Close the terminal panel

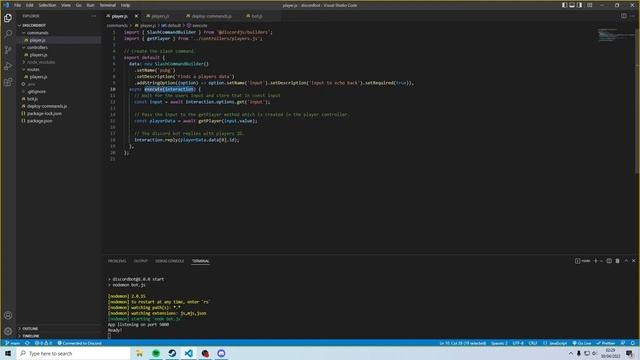tap(633, 261)
